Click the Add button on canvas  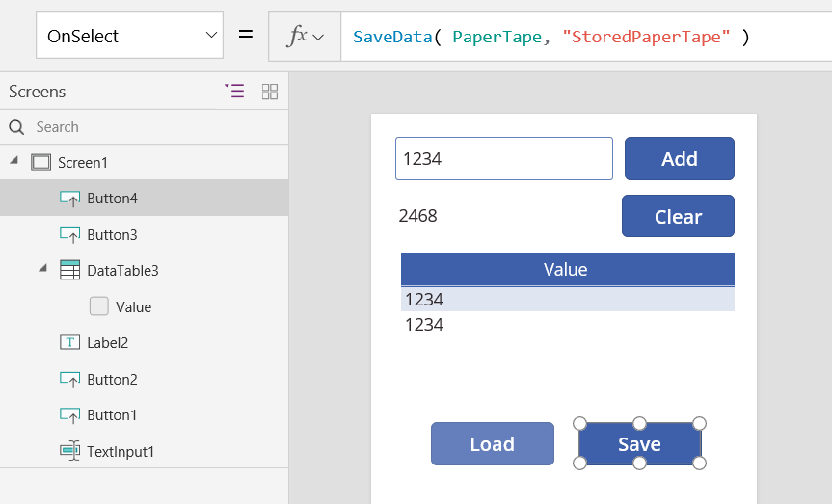pyautogui.click(x=679, y=159)
